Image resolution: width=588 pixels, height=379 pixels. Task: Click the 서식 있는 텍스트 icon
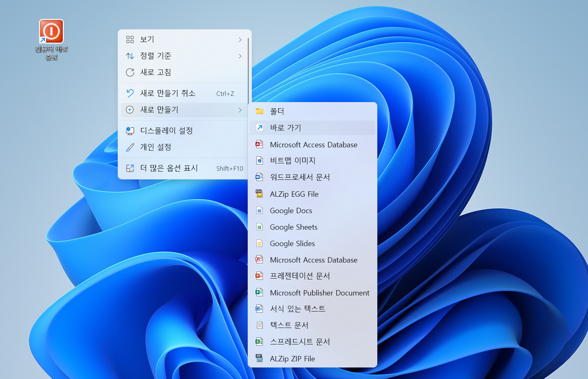(260, 309)
